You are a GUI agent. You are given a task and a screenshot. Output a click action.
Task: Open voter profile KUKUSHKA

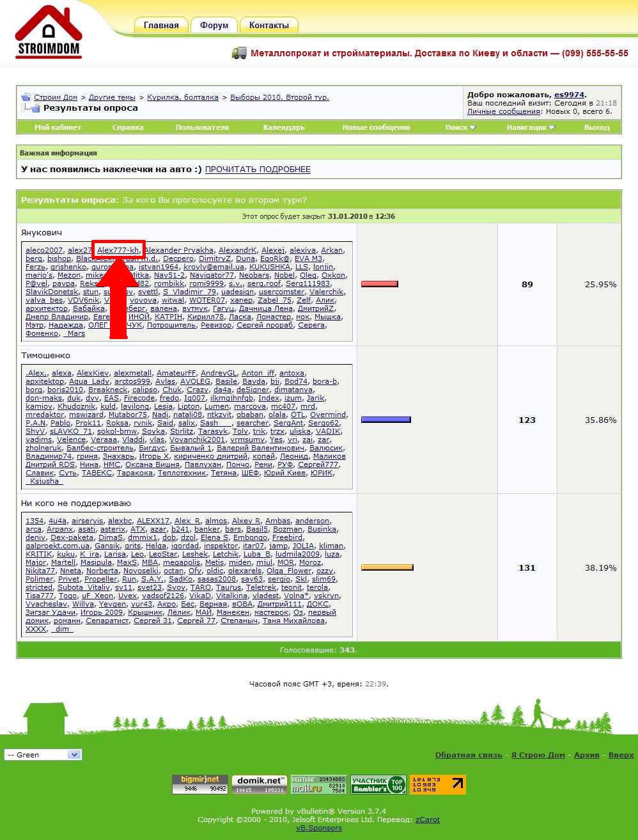click(269, 267)
